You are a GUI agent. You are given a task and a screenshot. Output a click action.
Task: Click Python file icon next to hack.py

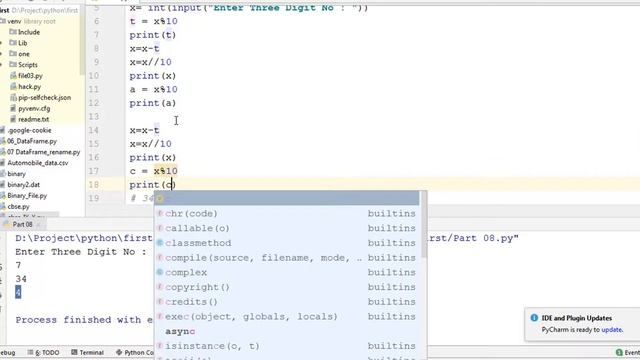pos(13,87)
